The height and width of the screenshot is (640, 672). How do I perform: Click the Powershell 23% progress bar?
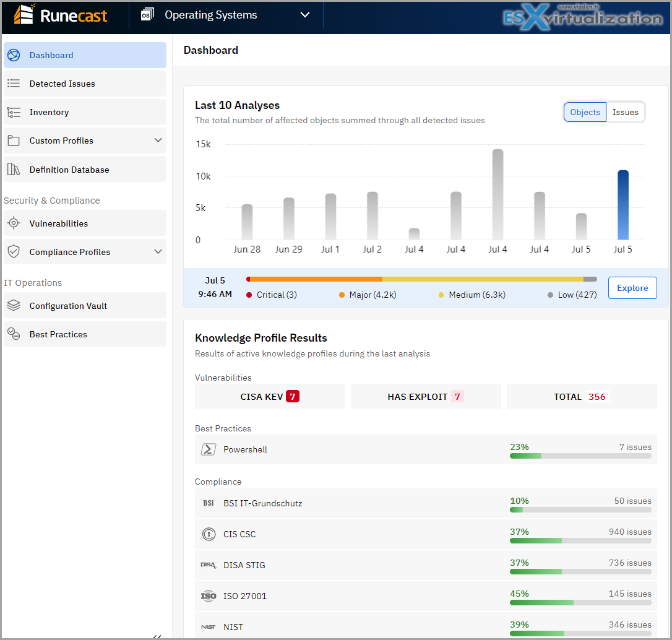580,456
